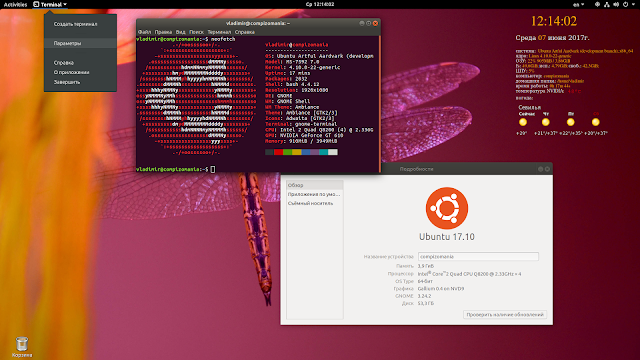The image size is (640, 360).
Task: Open the Ср 12:14:02 clock in top bar
Action: [x=320, y=4]
